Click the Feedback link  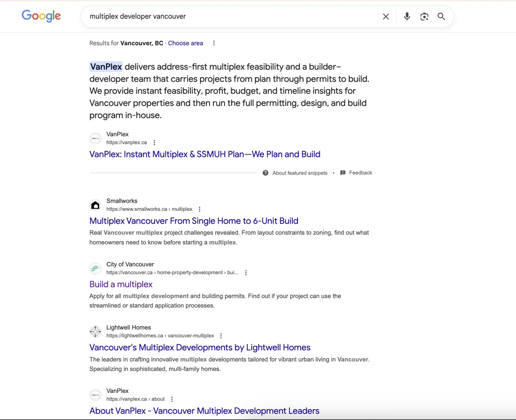pos(361,173)
